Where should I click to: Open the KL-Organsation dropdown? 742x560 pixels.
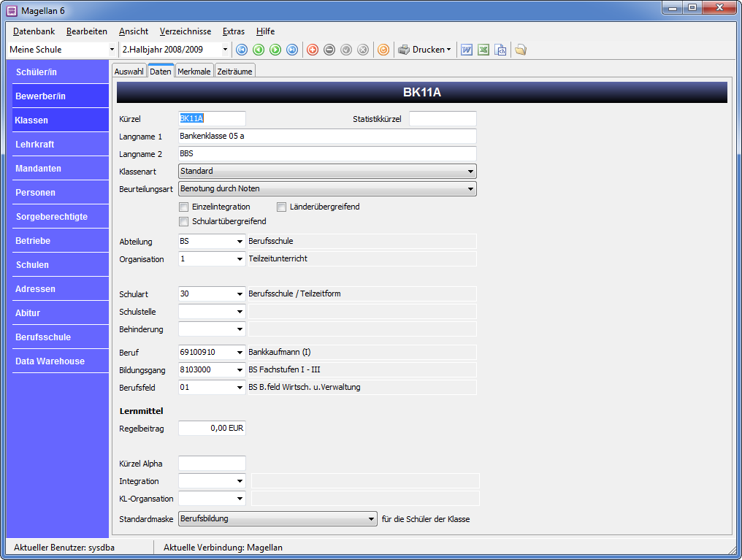[240, 499]
